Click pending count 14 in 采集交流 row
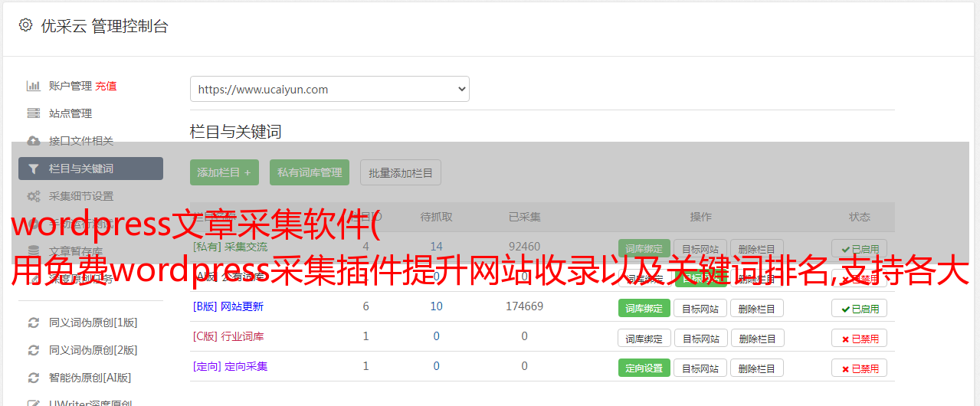The height and width of the screenshot is (406, 980). [x=436, y=247]
